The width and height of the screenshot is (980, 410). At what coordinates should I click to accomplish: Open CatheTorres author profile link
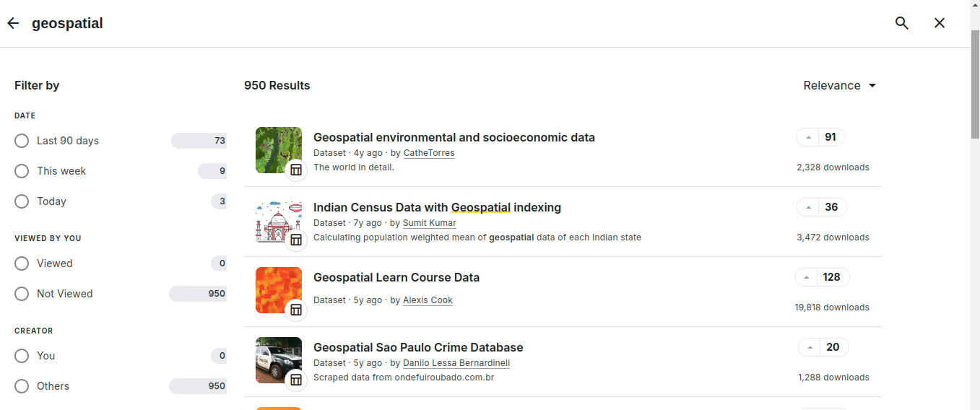tap(429, 153)
